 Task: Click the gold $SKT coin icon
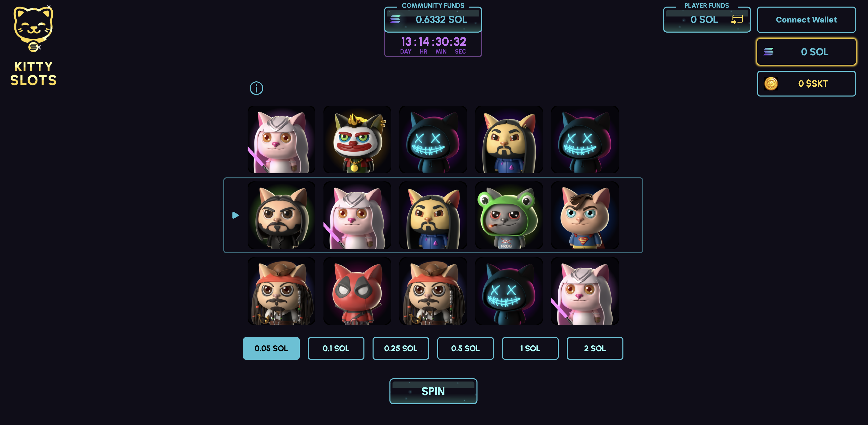pyautogui.click(x=771, y=84)
